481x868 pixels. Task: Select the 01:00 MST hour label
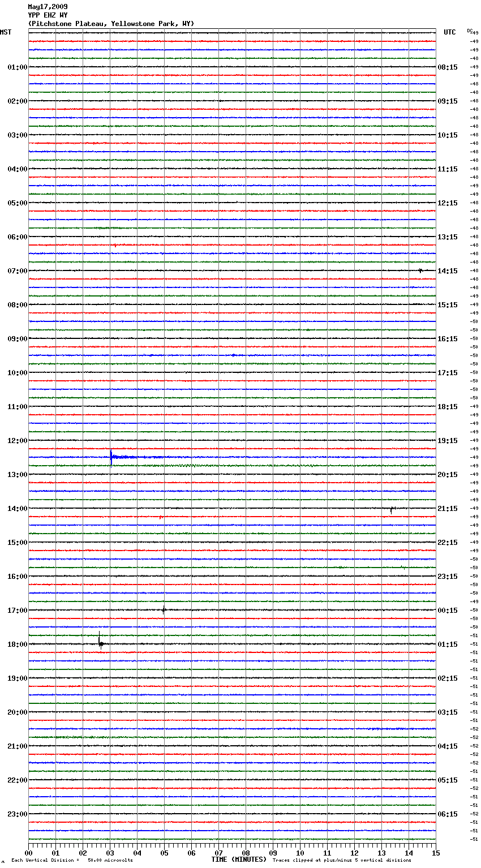tap(18, 67)
